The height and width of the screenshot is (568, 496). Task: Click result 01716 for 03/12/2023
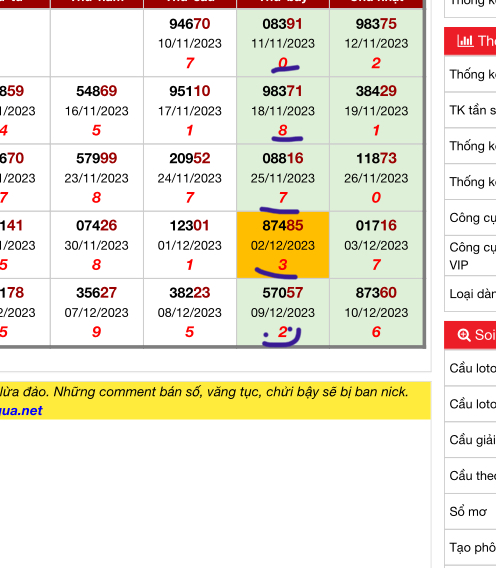coord(376,226)
